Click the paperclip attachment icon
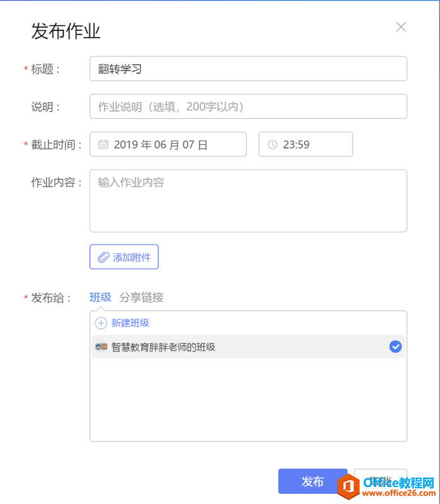The height and width of the screenshot is (504, 440). [103, 257]
